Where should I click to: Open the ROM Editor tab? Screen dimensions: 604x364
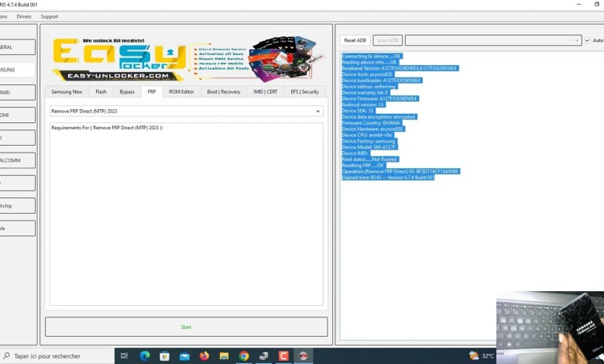pos(181,91)
